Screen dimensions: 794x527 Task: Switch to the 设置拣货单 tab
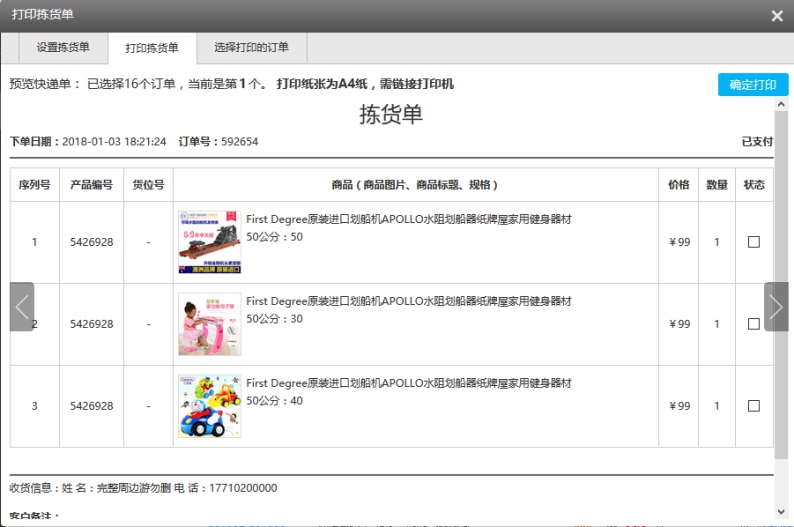(63, 47)
